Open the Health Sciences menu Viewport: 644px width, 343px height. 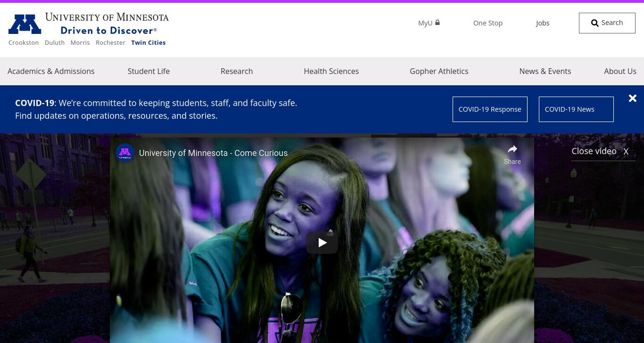point(331,71)
